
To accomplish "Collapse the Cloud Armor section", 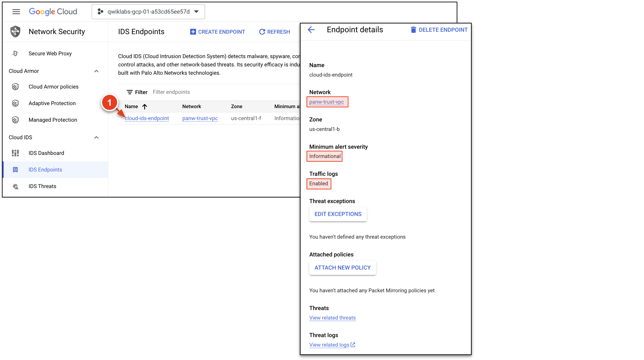I will [96, 71].
